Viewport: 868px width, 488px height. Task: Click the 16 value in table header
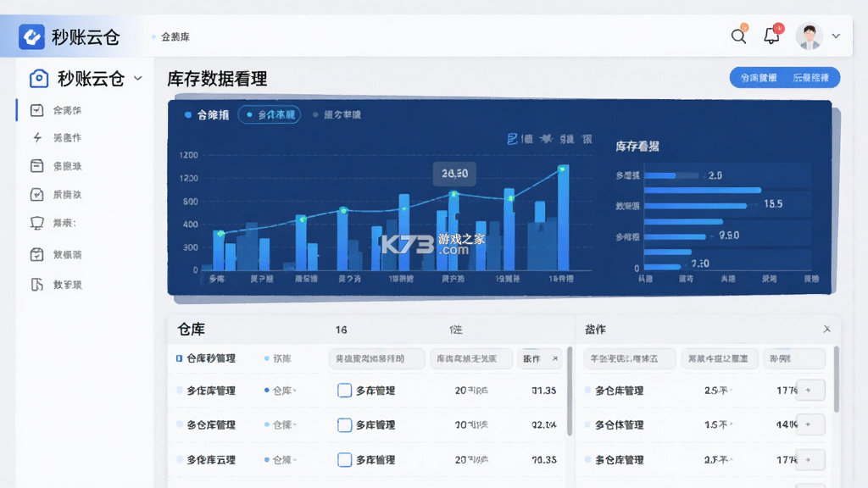click(x=341, y=330)
